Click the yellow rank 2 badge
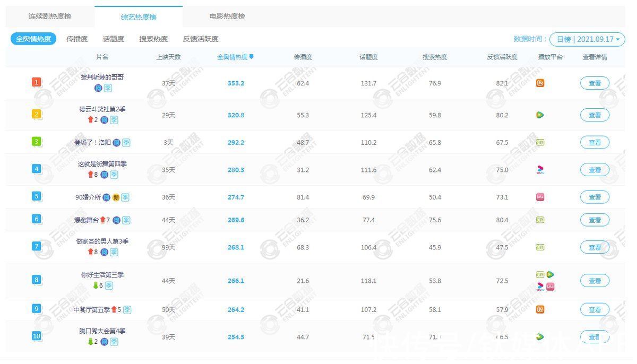 (36, 114)
